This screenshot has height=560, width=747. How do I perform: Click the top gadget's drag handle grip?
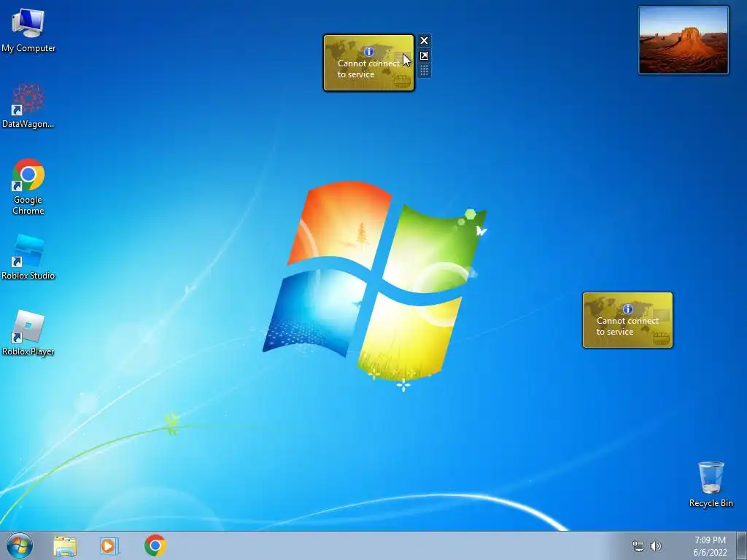424,71
